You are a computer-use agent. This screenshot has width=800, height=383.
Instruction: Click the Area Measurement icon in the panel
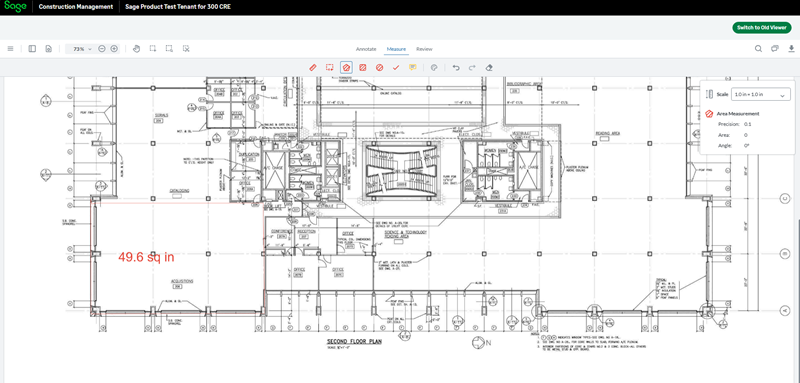(x=709, y=114)
